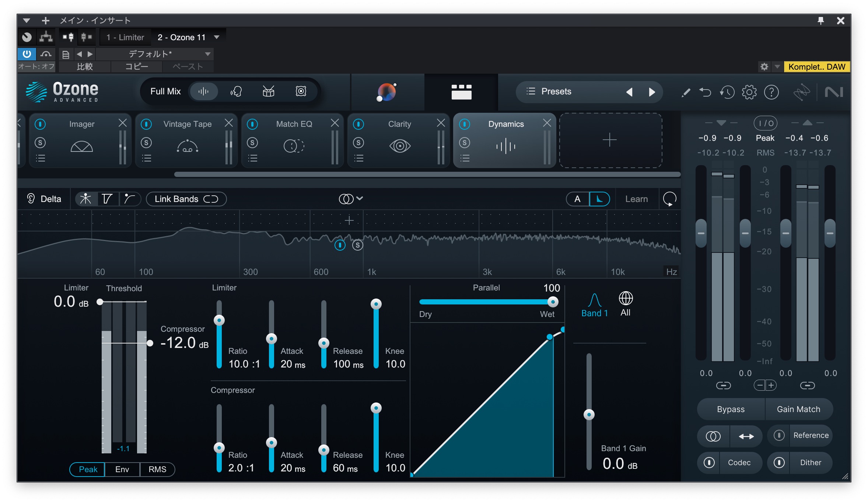Expand the plugin slot selector dropdown arrow
The width and height of the screenshot is (868, 502).
click(x=217, y=37)
